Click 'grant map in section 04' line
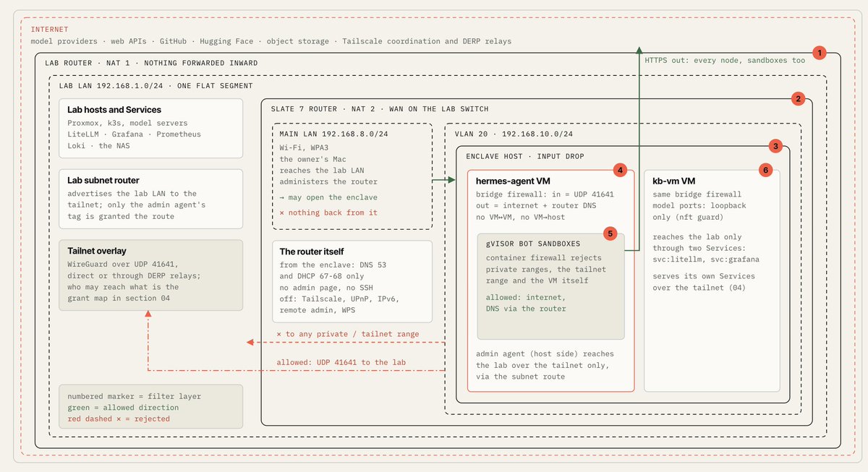Viewport: 868px width, 472px height. click(120, 299)
